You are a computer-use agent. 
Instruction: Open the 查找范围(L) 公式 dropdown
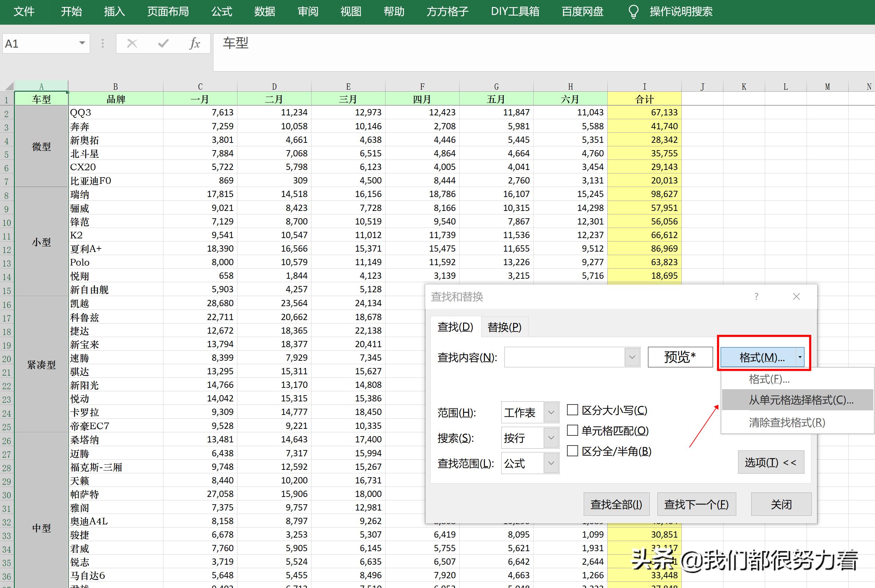click(x=551, y=463)
